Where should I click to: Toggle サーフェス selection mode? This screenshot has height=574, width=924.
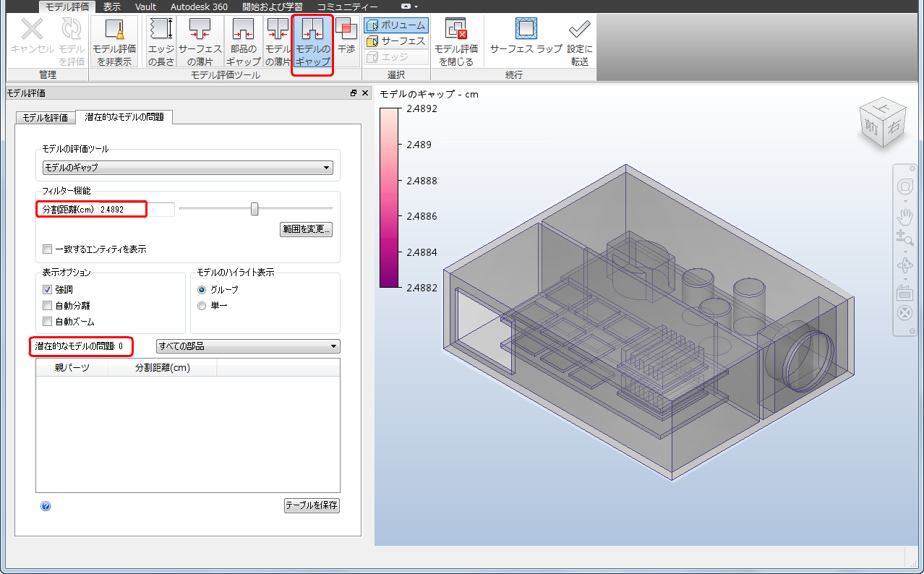[x=396, y=41]
